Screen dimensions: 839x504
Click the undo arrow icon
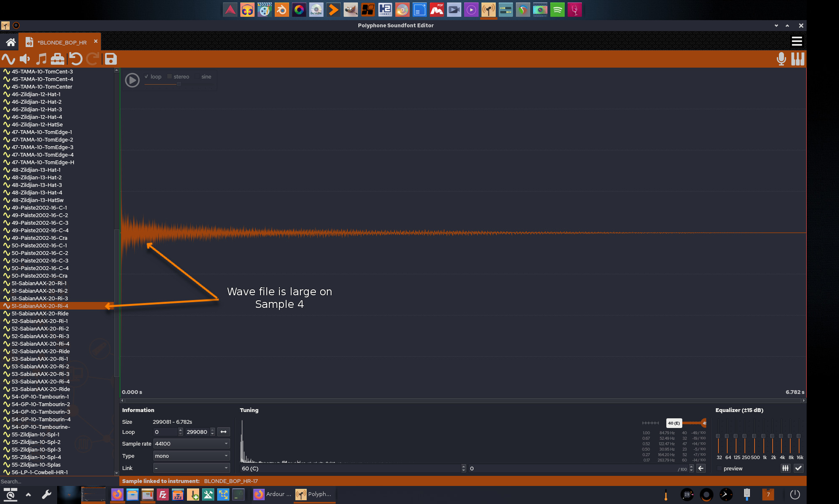point(76,59)
